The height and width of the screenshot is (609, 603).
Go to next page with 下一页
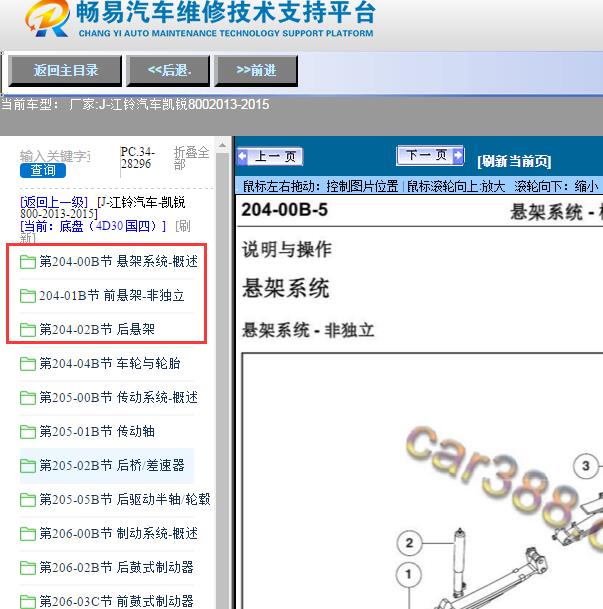tap(430, 155)
